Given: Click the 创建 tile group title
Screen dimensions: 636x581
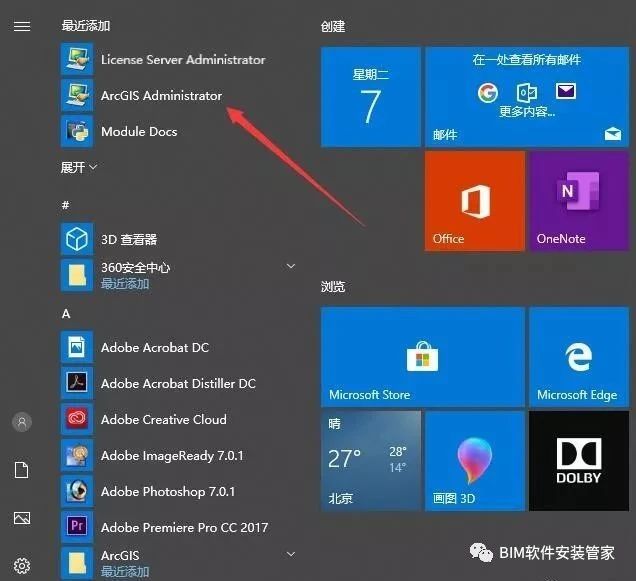Looking at the screenshot, I should (333, 27).
